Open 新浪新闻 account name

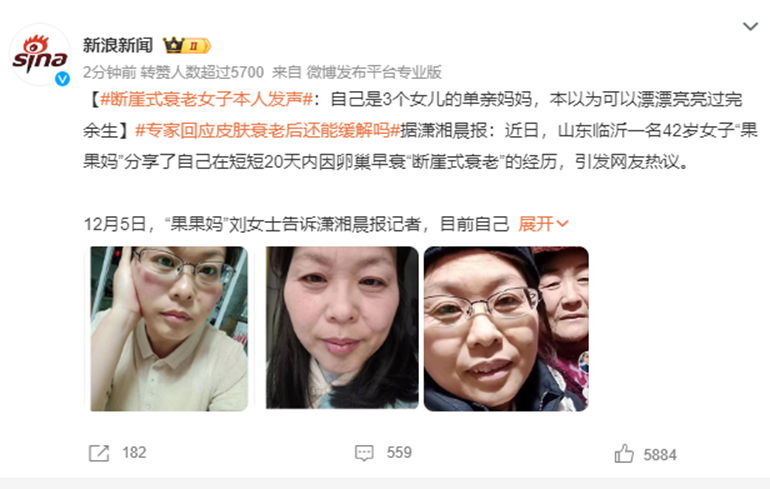[118, 45]
